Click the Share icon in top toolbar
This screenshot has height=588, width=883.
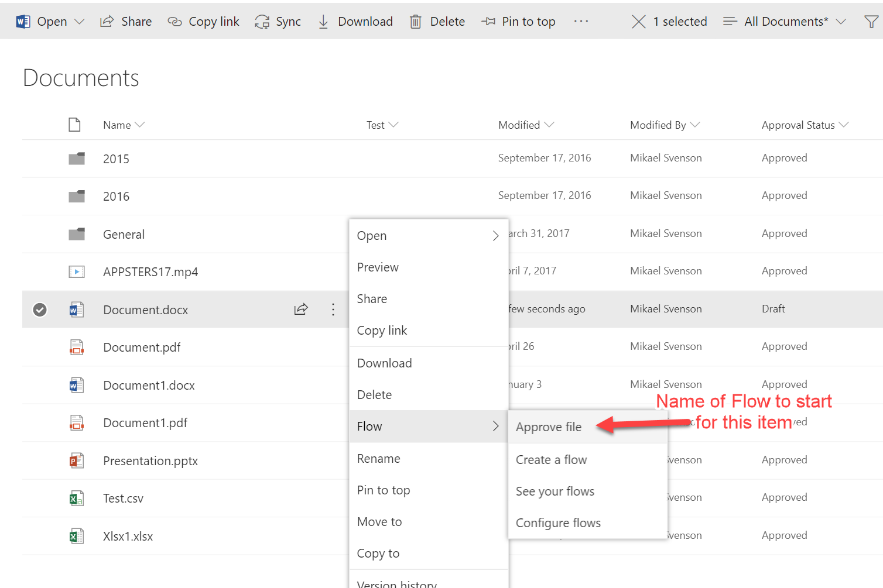coord(107,22)
